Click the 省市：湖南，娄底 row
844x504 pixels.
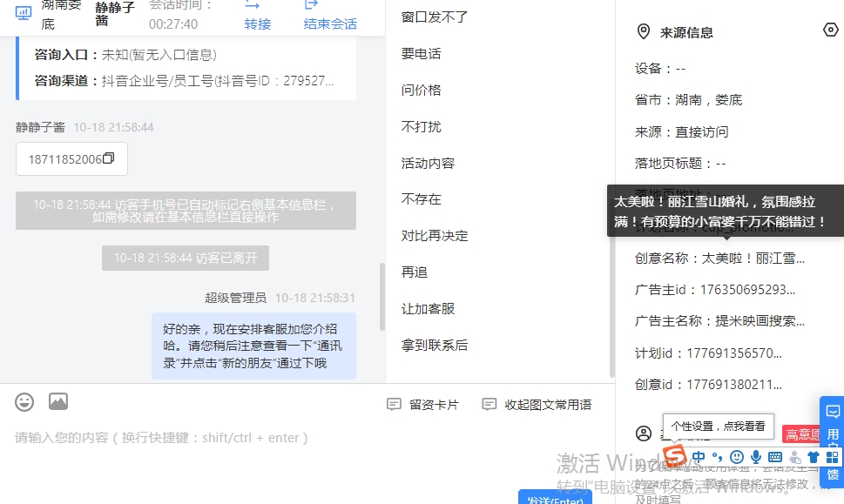point(688,100)
